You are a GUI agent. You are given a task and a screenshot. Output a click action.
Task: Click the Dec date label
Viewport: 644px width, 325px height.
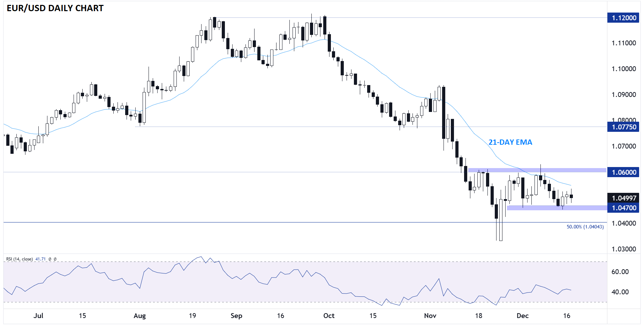pyautogui.click(x=523, y=316)
